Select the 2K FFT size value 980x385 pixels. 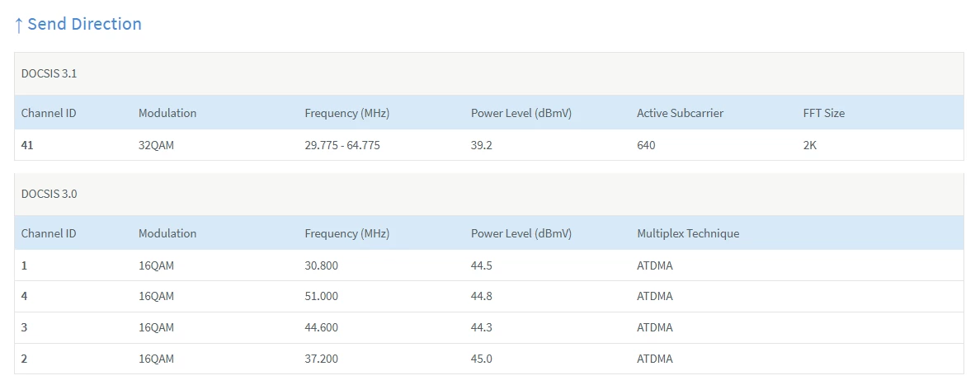(x=810, y=145)
